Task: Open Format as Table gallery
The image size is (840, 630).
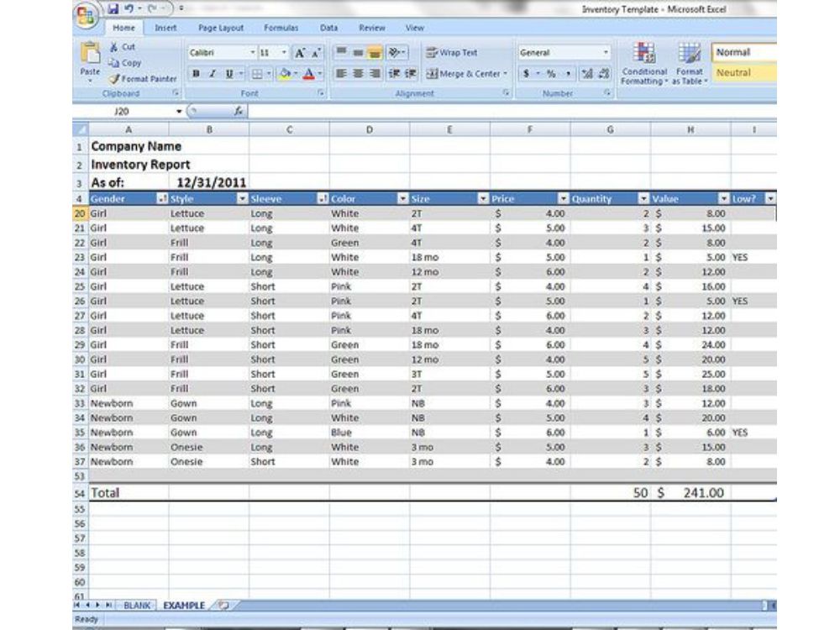Action: pyautogui.click(x=690, y=63)
